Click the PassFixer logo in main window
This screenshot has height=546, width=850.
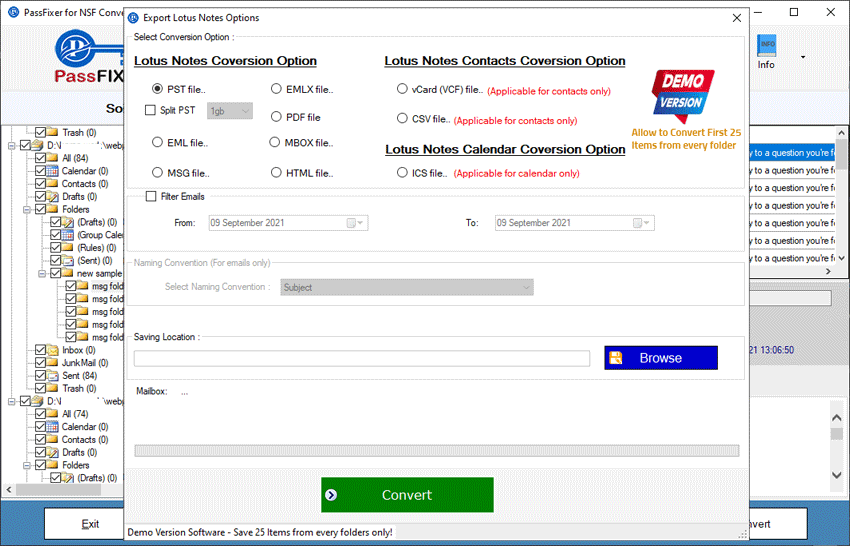coord(89,57)
